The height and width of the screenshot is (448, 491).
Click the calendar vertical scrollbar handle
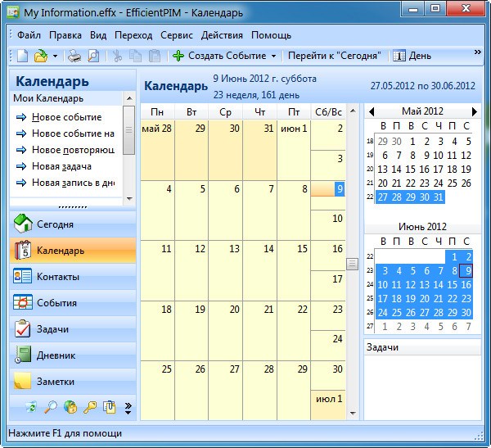coord(353,263)
